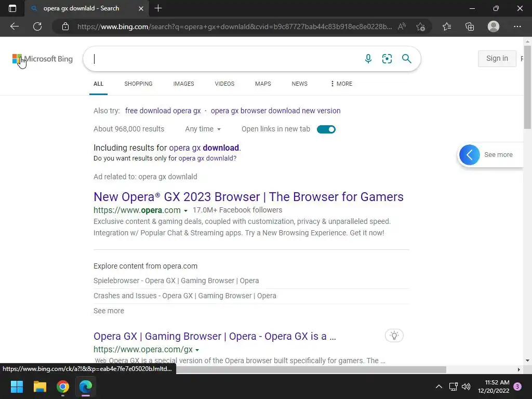The image size is (532, 399).
Task: Add this page to favorites
Action: (x=421, y=26)
